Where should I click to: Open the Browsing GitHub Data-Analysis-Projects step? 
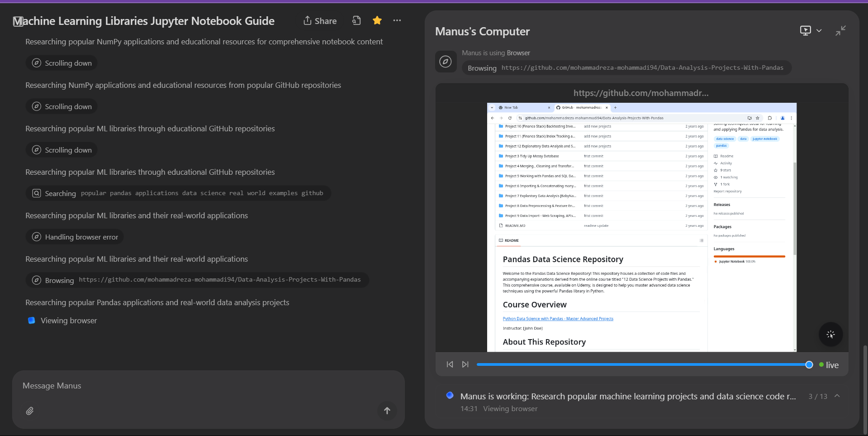[x=197, y=280]
